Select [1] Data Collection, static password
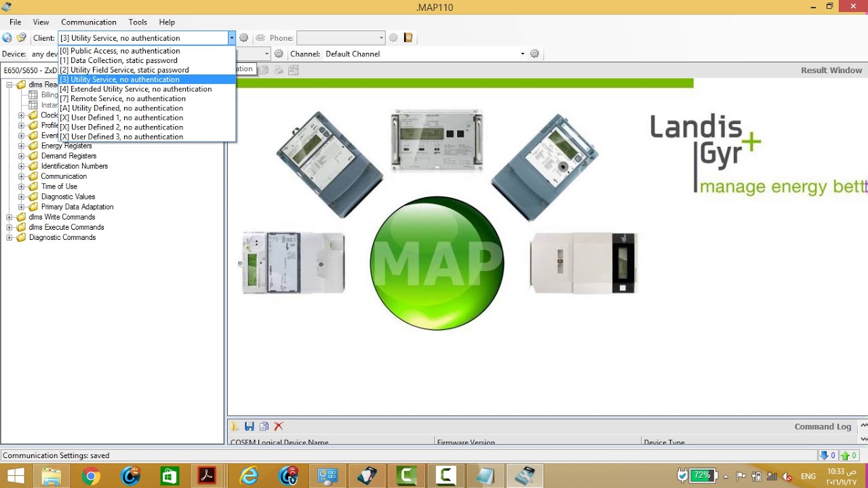The width and height of the screenshot is (868, 488). pyautogui.click(x=146, y=60)
